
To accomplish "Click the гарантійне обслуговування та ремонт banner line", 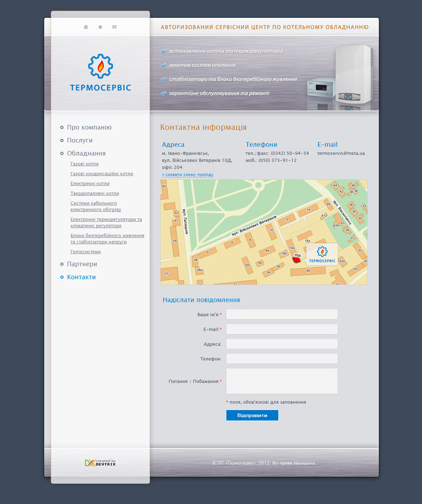I will click(219, 93).
